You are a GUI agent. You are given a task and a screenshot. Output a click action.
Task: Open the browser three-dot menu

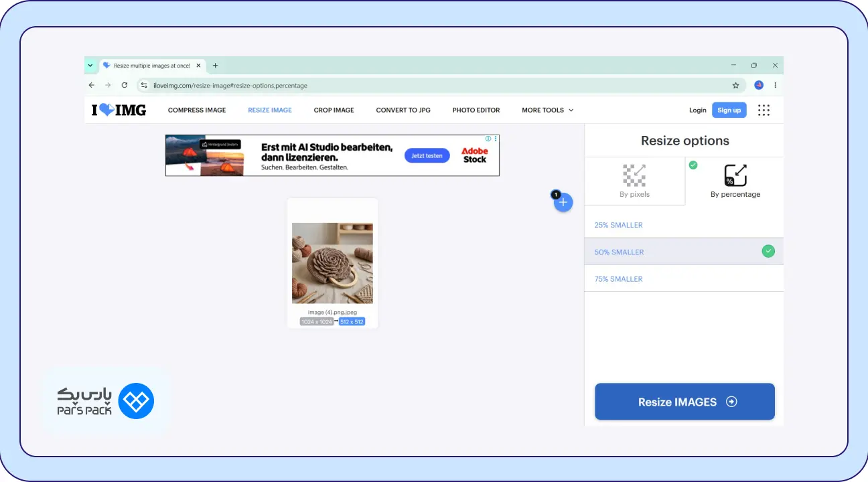[776, 85]
